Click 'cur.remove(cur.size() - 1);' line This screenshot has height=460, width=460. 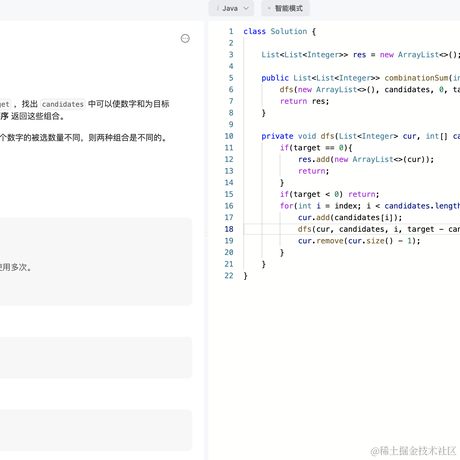[x=359, y=241]
